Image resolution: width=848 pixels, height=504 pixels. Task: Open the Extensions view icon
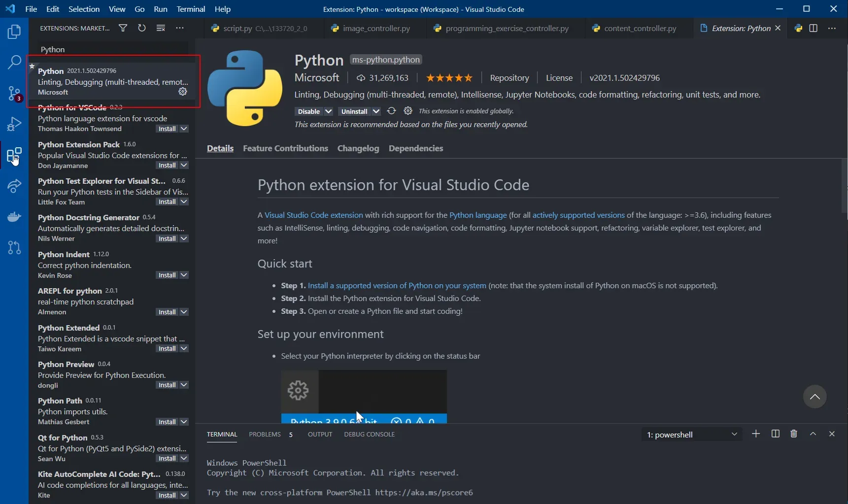coord(14,155)
